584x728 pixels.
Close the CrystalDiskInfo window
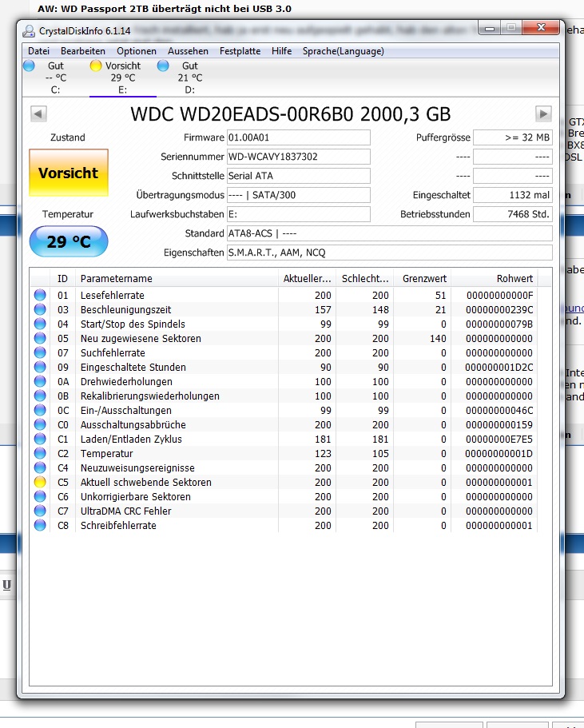[541, 28]
